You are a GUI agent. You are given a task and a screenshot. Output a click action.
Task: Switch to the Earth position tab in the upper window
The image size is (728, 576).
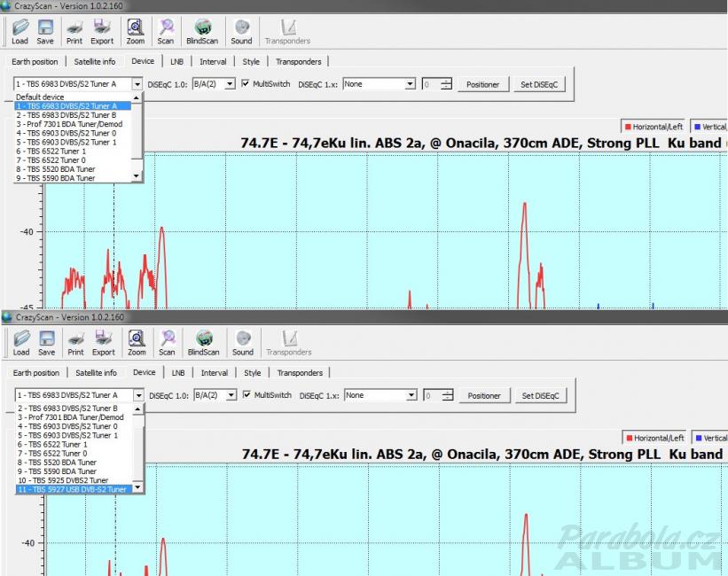click(35, 62)
